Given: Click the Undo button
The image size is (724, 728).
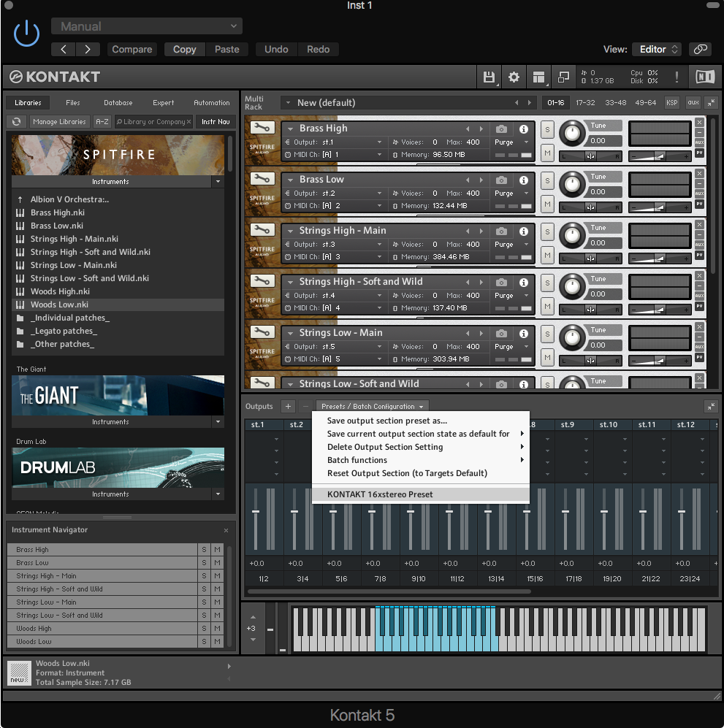Looking at the screenshot, I should [276, 49].
